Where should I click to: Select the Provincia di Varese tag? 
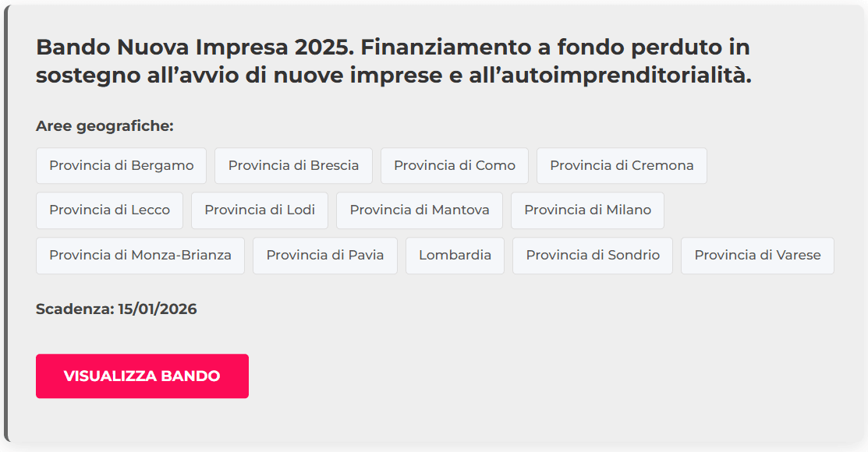(x=757, y=256)
